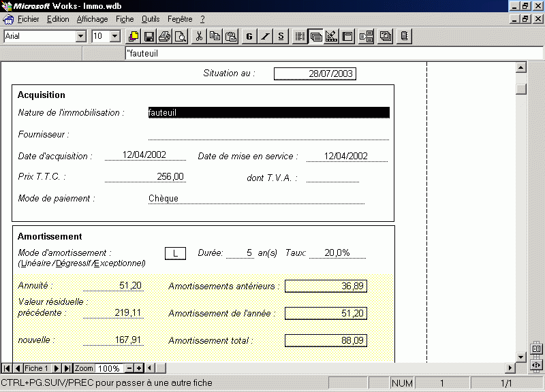Screen dimensions: 545x392
Task: Print the record with the printer icon
Action: (x=165, y=36)
